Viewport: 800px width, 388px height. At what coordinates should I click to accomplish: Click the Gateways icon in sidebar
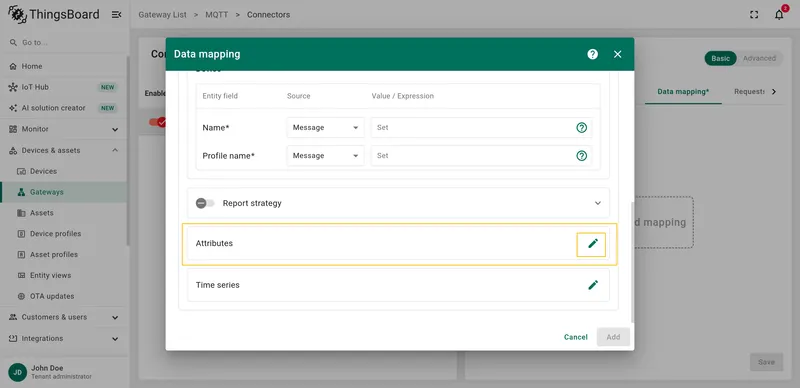coord(21,192)
